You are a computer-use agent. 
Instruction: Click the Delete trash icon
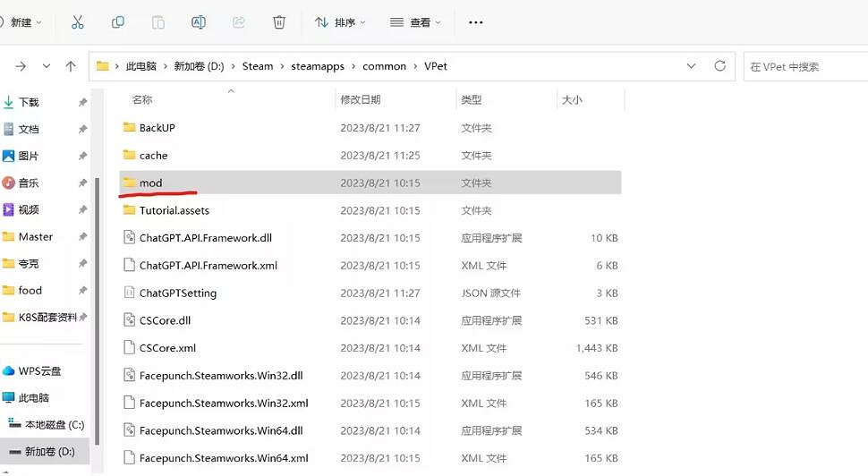click(279, 22)
